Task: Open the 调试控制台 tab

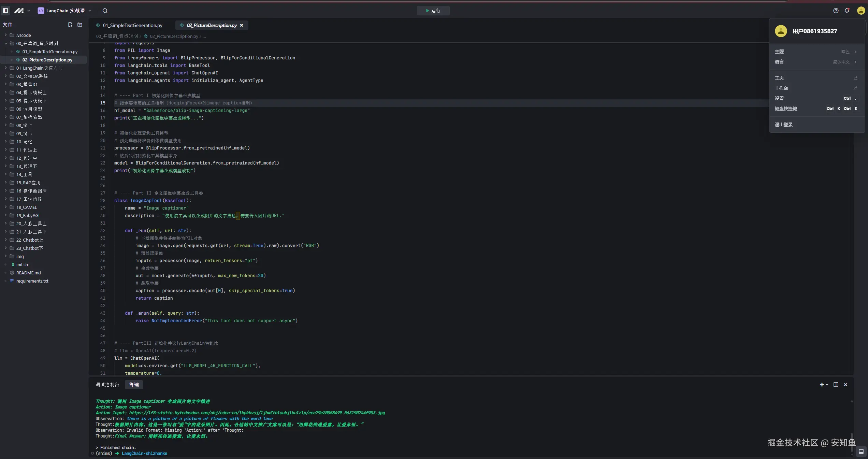Action: (x=107, y=385)
